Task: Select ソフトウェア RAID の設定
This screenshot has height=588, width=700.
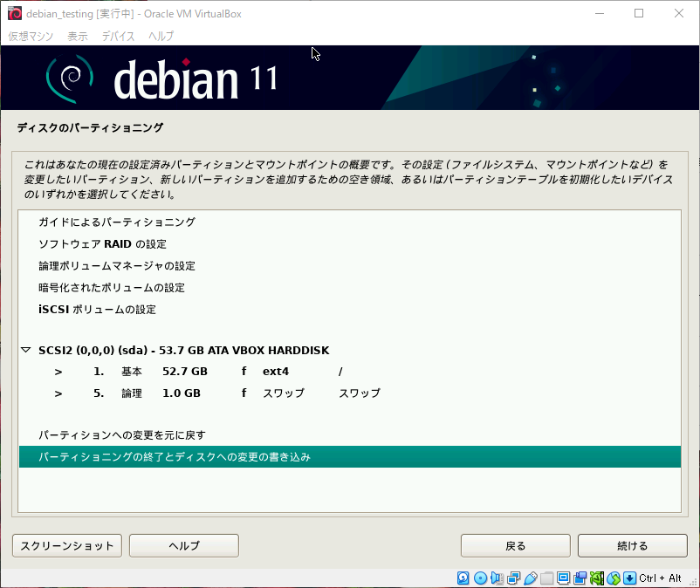Action: tap(350, 244)
